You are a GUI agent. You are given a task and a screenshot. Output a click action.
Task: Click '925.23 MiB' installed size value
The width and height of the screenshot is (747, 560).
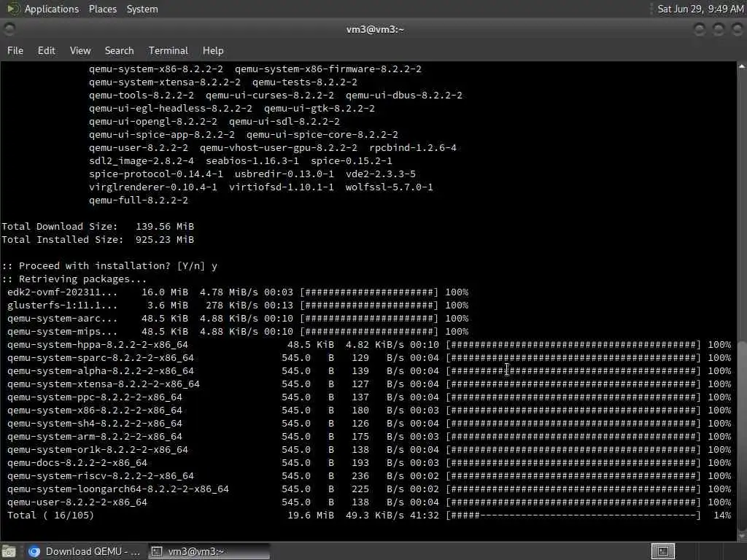pos(165,239)
